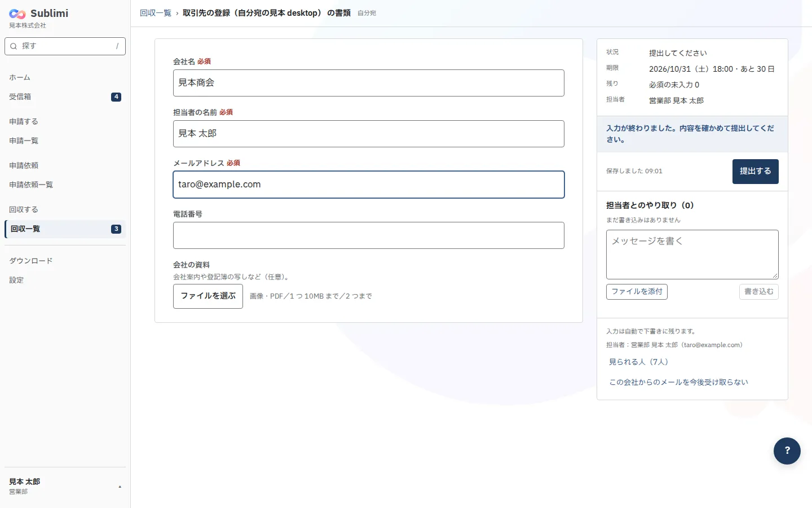Image resolution: width=812 pixels, height=508 pixels.
Task: Click the メッセージを書く text area
Action: [692, 255]
